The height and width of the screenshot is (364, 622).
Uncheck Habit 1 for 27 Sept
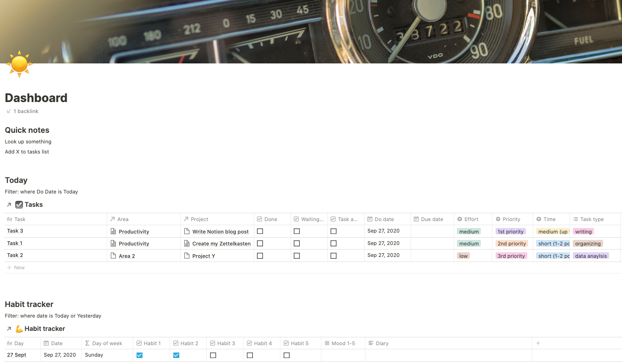click(139, 355)
